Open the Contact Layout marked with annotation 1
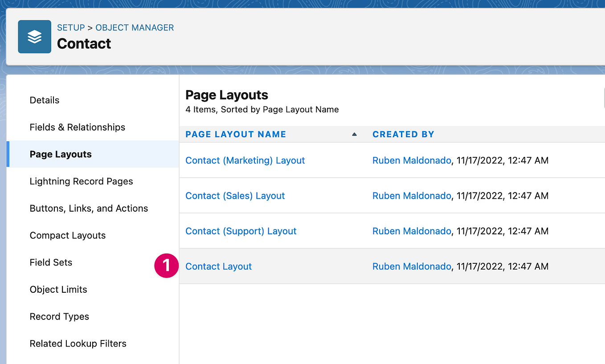Image resolution: width=605 pixels, height=364 pixels. (x=218, y=266)
